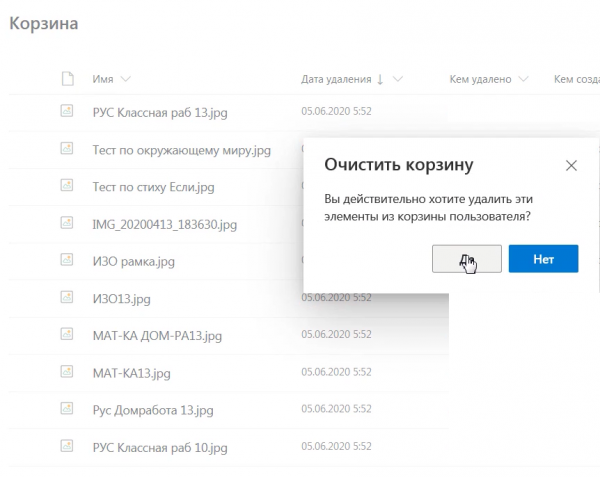The image size is (600, 477).
Task: Confirm deletion with the Да button
Action: pos(467,259)
